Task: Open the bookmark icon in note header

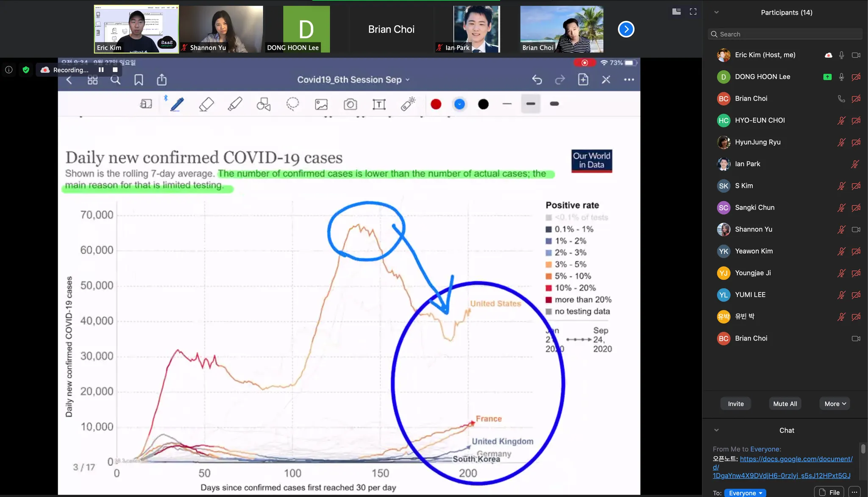Action: (139, 80)
